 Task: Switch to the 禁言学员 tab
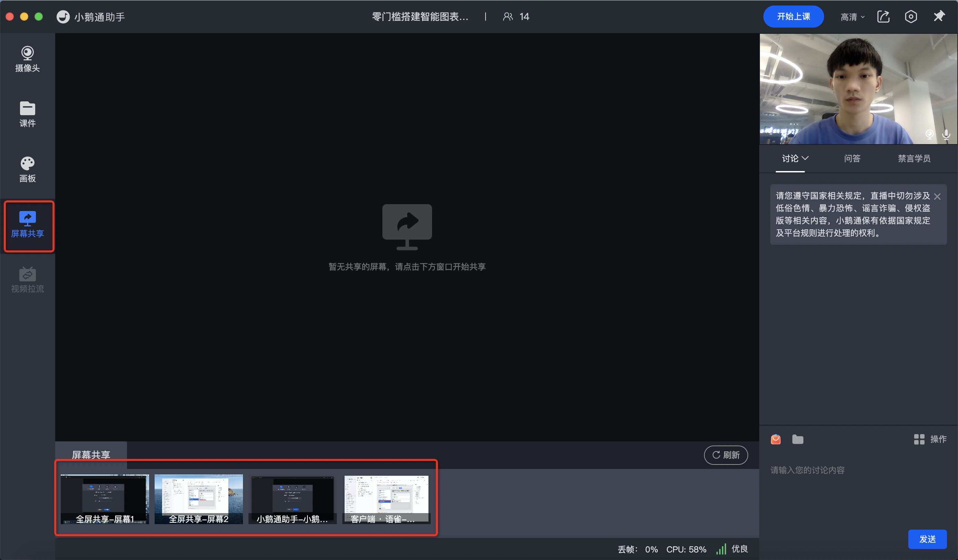(914, 158)
